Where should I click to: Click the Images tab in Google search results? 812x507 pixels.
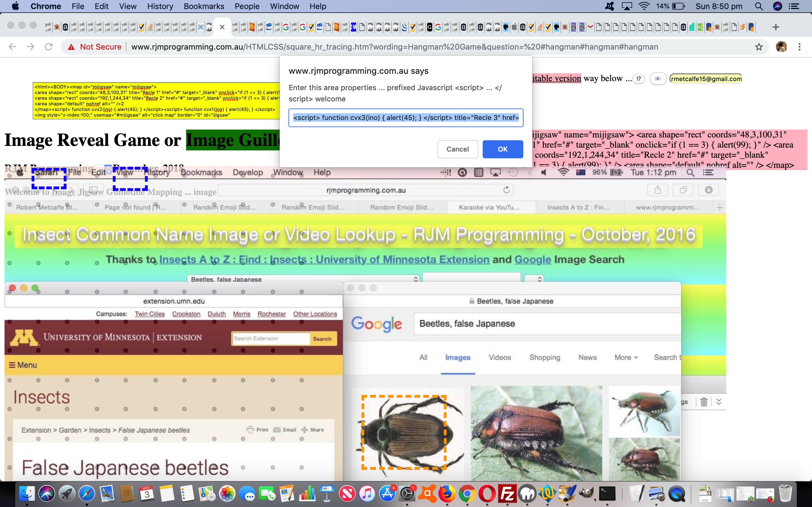pos(458,357)
